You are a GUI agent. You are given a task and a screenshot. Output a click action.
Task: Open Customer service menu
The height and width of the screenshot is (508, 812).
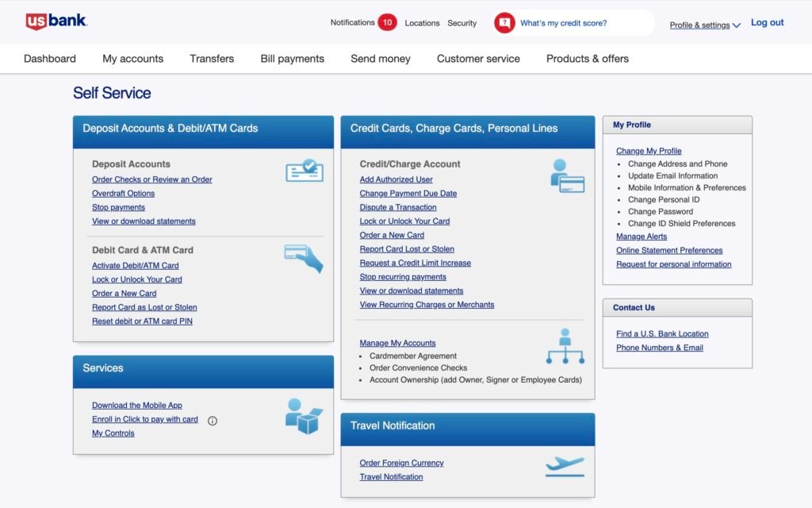coord(478,59)
